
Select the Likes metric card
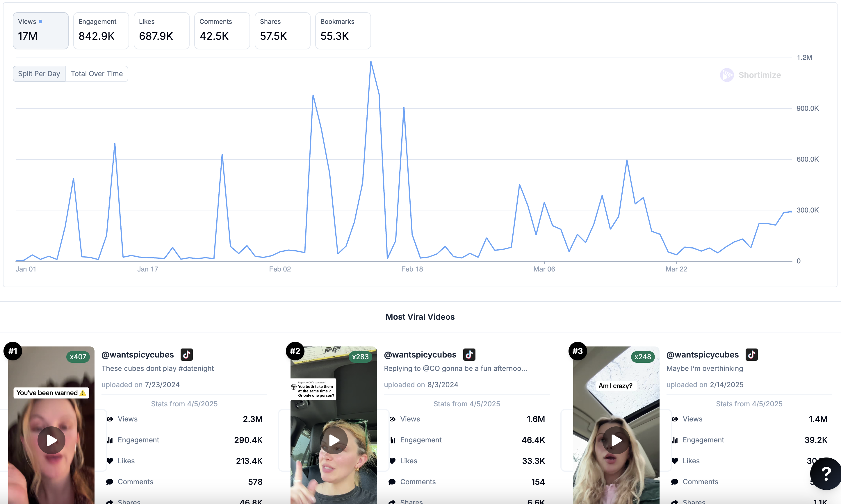click(x=161, y=31)
